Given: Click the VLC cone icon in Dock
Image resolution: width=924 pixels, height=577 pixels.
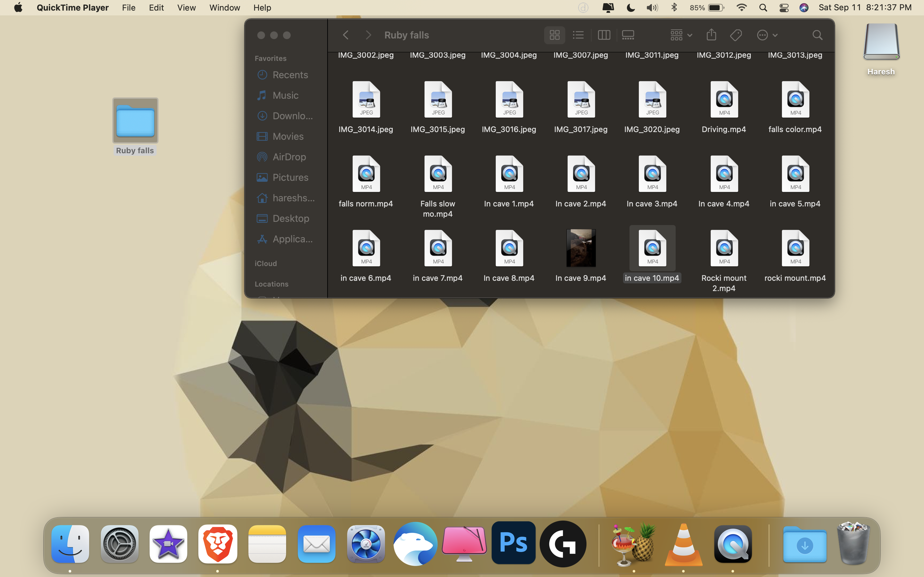Looking at the screenshot, I should coord(683,544).
